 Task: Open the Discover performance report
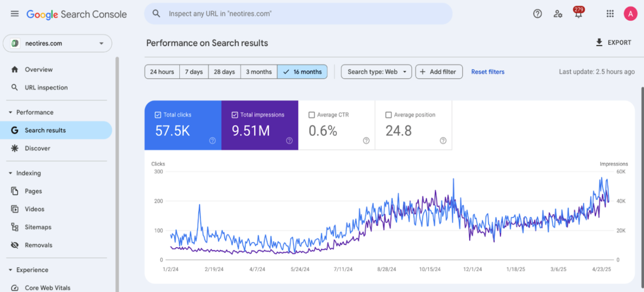(38, 148)
